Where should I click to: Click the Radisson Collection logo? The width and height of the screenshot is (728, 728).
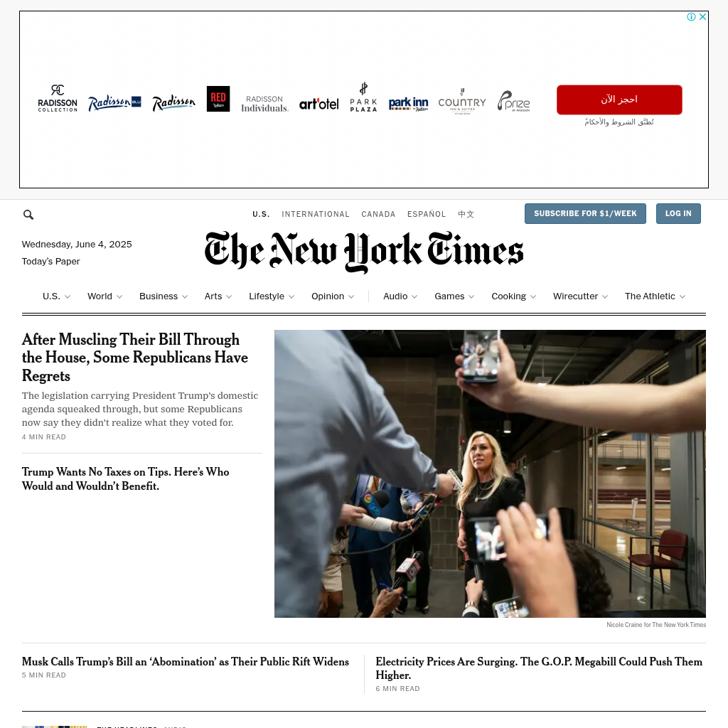pyautogui.click(x=58, y=98)
